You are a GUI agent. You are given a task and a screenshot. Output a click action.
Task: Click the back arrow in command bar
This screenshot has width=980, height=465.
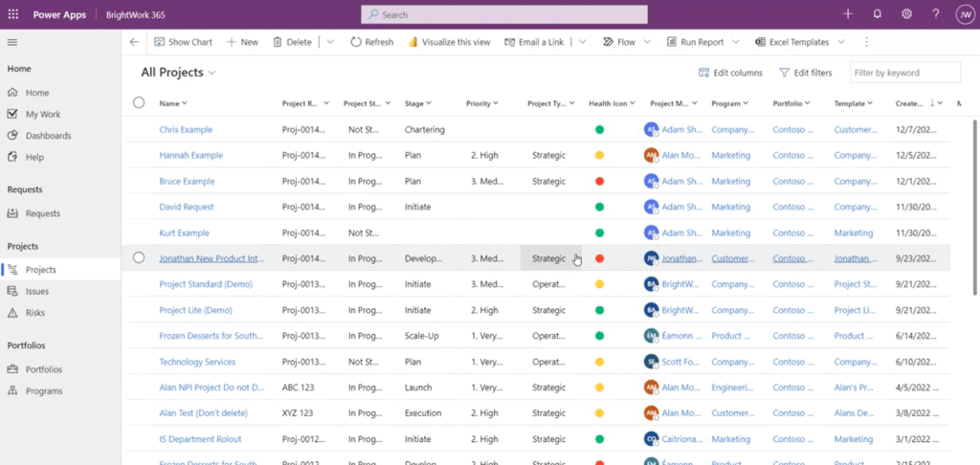pyautogui.click(x=134, y=42)
